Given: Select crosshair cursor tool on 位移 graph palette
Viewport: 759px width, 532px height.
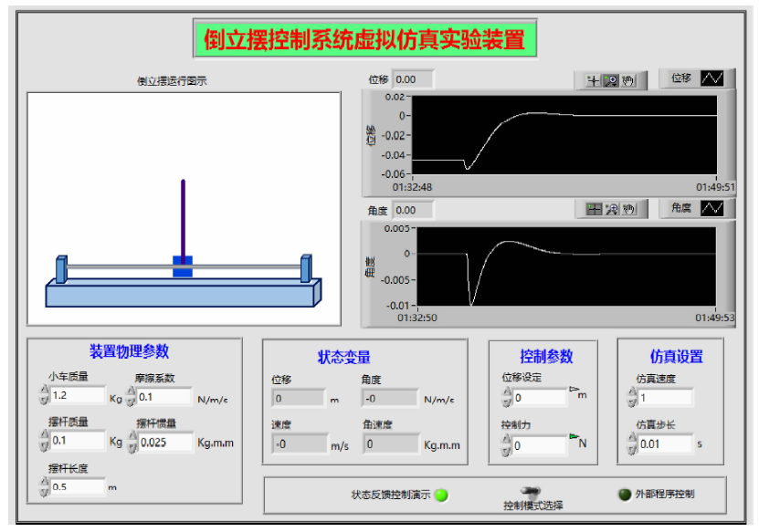Looking at the screenshot, I should point(593,81).
